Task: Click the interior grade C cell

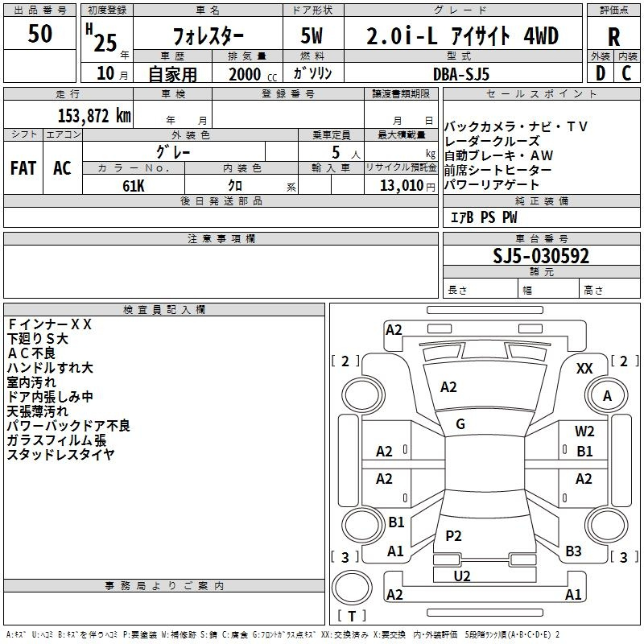Action: click(x=626, y=73)
